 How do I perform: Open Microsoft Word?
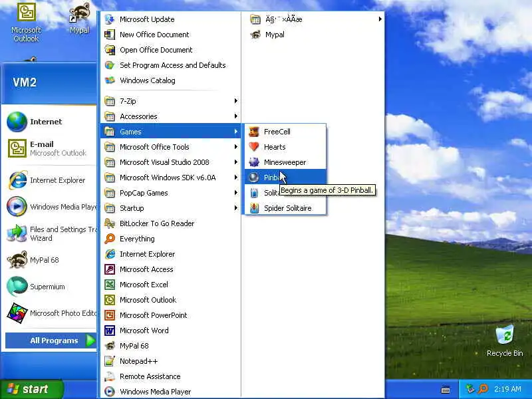pos(171,330)
